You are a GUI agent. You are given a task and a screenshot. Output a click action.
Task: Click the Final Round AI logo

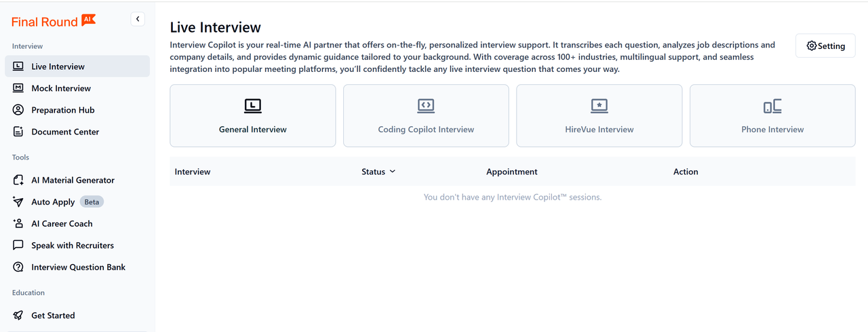click(54, 22)
